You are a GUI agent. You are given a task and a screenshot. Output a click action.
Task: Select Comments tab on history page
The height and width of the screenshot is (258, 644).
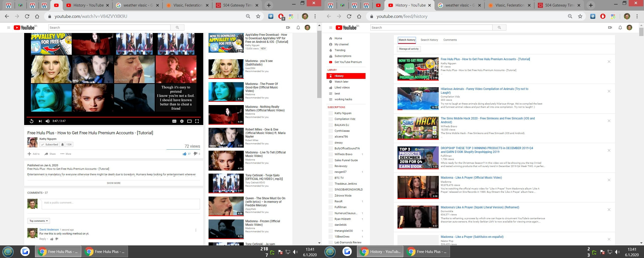tap(450, 40)
